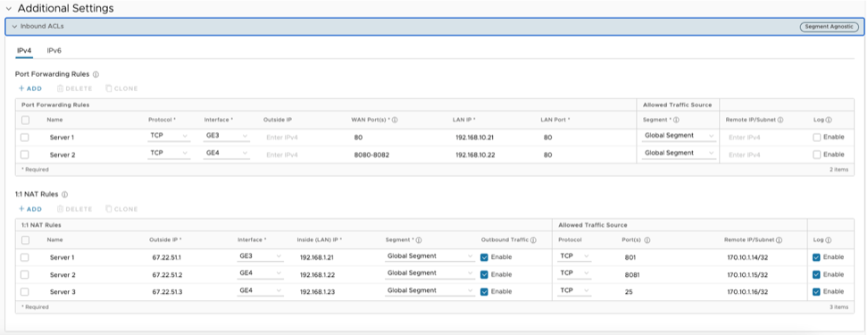Image resolution: width=868 pixels, height=335 pixels.
Task: Open Global Segment dropdown for NAT Server 1
Action: pos(430,256)
